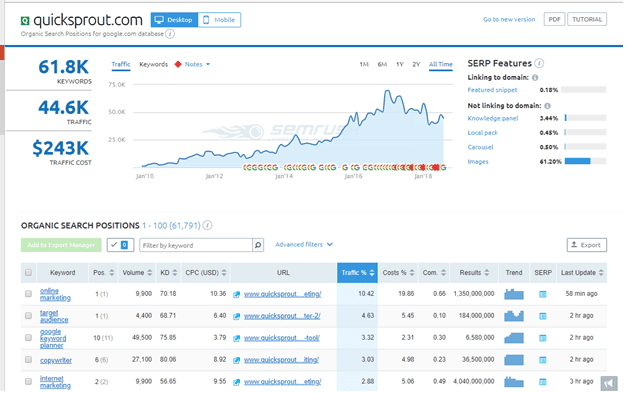Check the internet marketing row checkbox
This screenshot has width=630, height=393.
(28, 381)
